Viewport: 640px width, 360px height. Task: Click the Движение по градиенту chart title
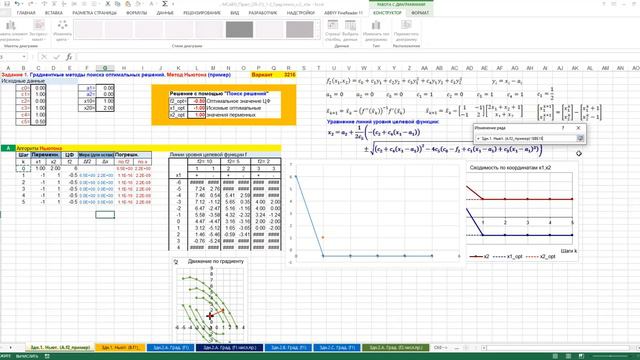point(216,261)
